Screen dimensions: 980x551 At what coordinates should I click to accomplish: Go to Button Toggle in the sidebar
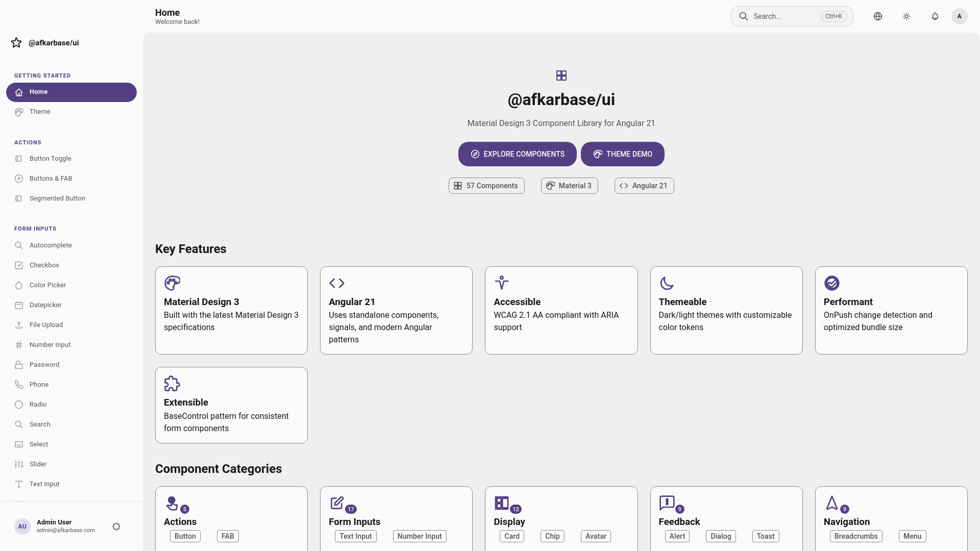pos(71,159)
